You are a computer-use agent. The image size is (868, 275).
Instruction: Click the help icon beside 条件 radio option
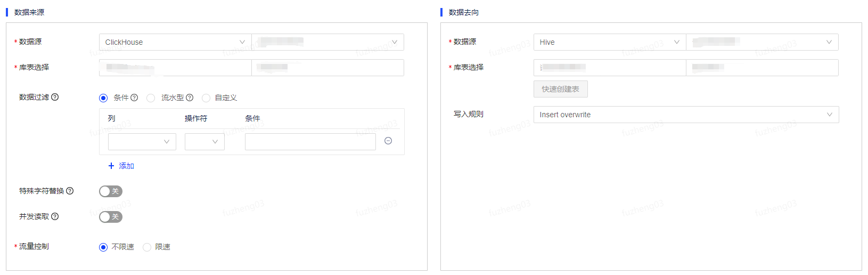pyautogui.click(x=134, y=98)
